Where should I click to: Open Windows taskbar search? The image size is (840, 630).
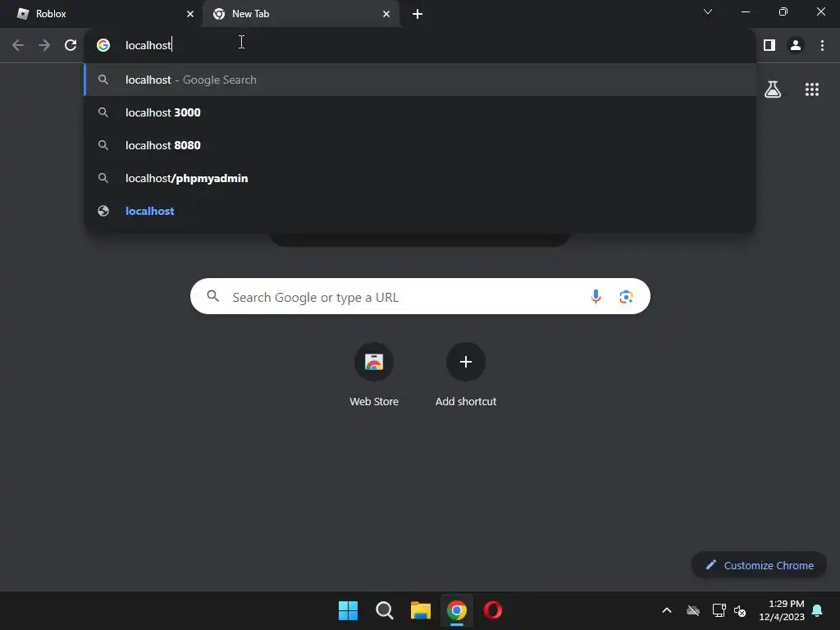tap(384, 610)
